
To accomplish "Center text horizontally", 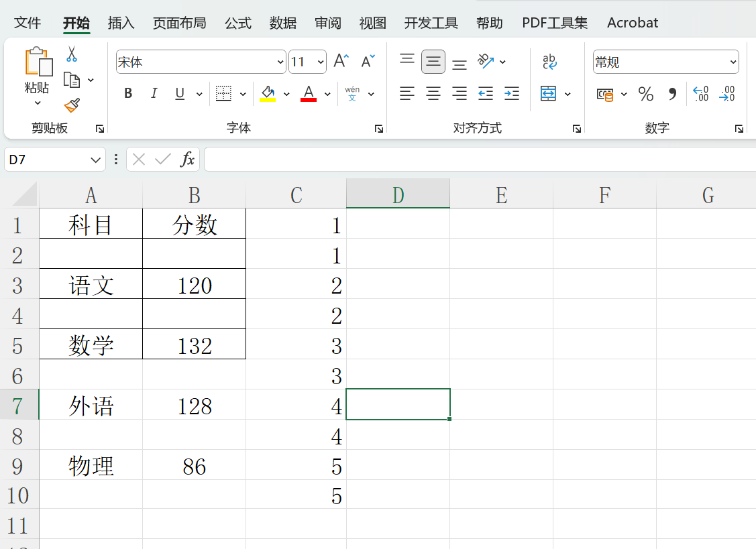I will tap(433, 93).
